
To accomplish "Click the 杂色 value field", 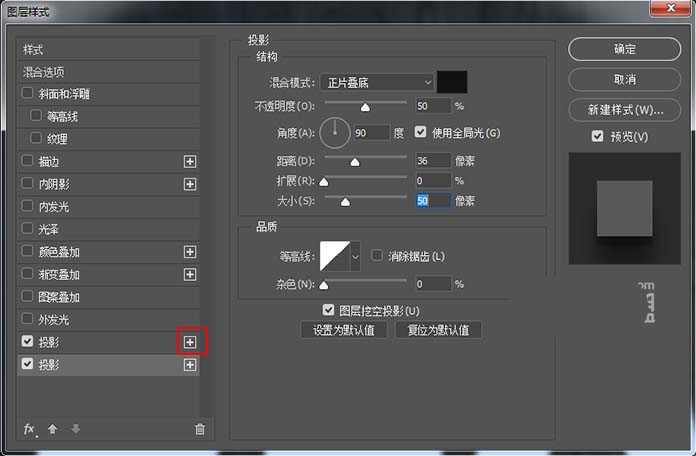I will tap(433, 283).
